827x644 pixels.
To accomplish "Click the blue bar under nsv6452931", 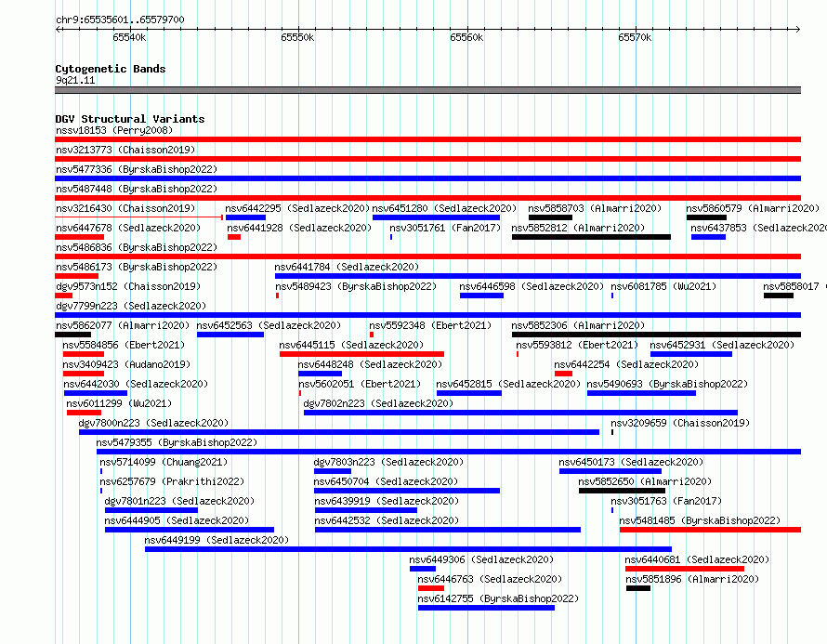I will (691, 354).
